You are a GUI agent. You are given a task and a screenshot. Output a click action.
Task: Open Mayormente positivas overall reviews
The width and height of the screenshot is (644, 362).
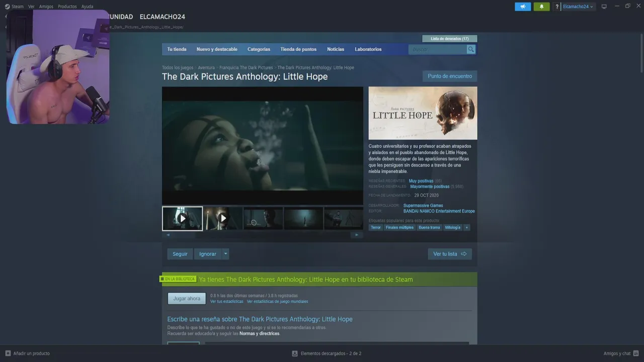coord(430,187)
